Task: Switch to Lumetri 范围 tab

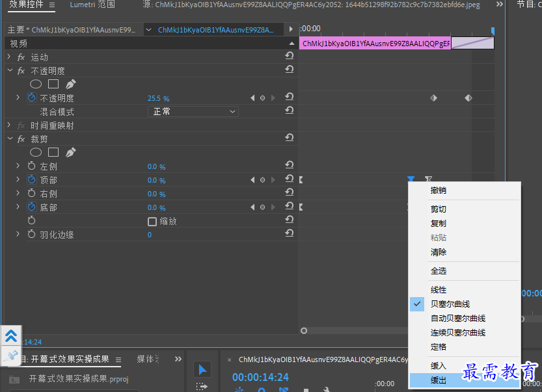Action: pyautogui.click(x=92, y=5)
